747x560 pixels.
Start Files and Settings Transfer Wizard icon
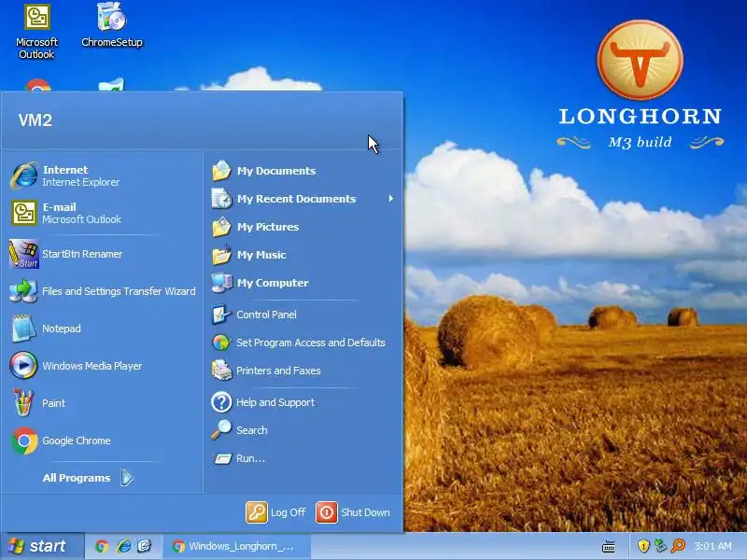point(22,291)
